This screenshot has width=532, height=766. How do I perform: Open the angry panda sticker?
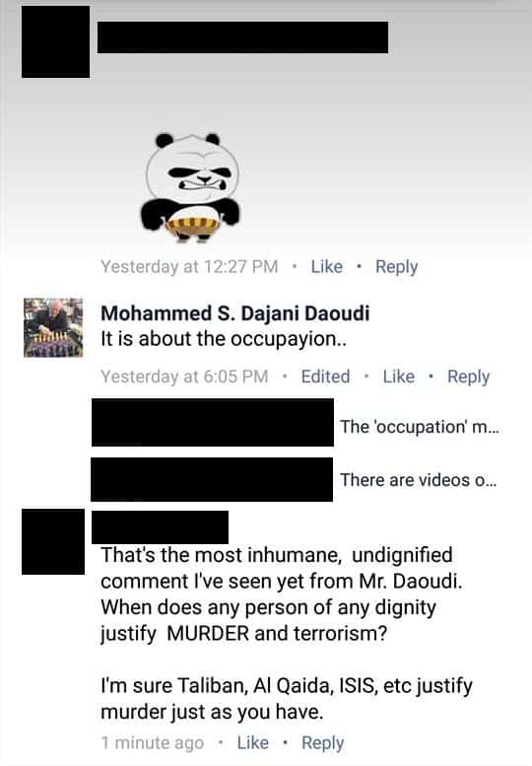[x=191, y=187]
